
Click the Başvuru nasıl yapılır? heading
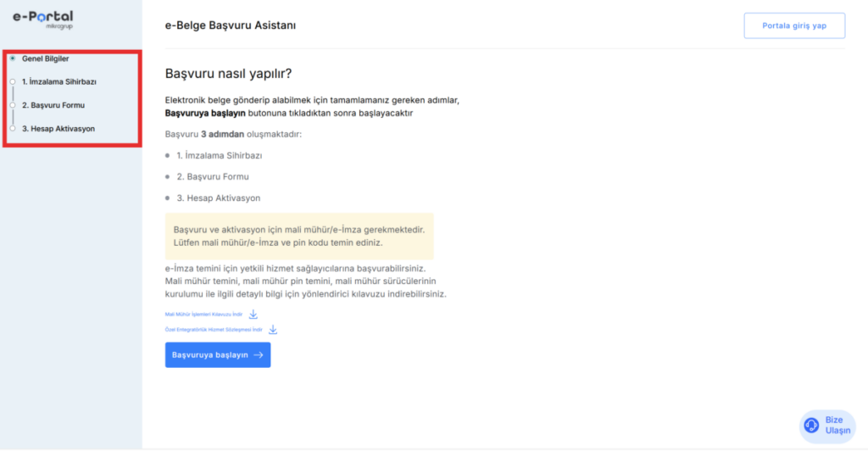[x=228, y=74]
